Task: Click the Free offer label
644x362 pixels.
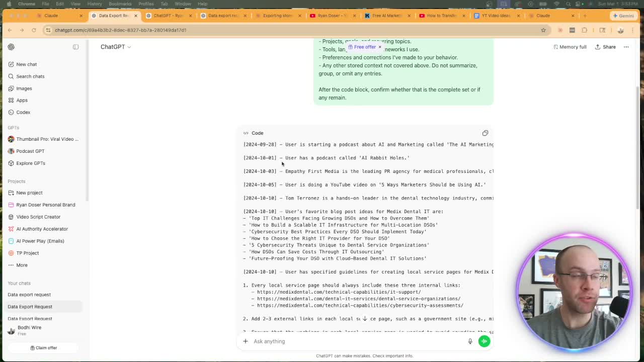Action: coord(365,47)
